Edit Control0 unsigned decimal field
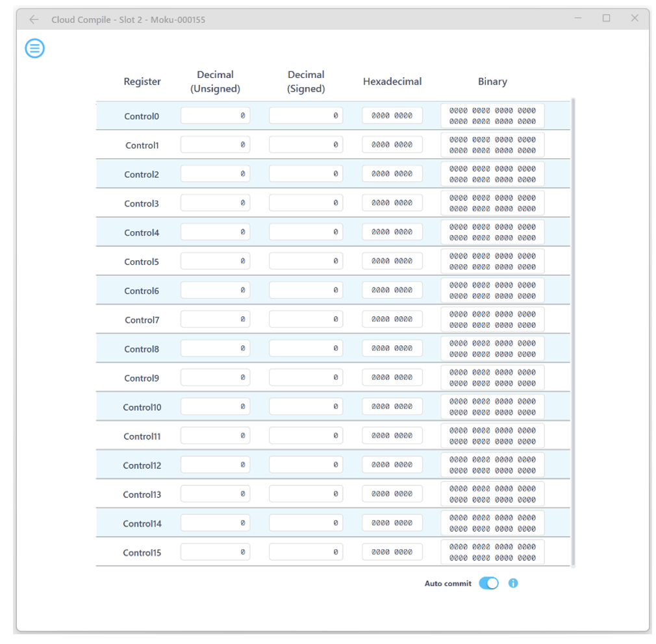656x644 pixels. tap(216, 116)
